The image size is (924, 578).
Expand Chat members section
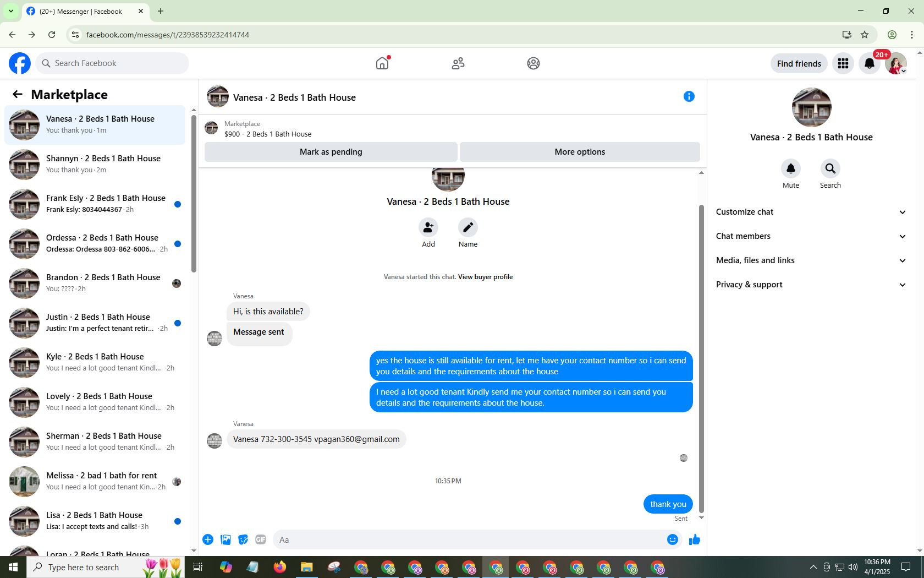point(811,236)
